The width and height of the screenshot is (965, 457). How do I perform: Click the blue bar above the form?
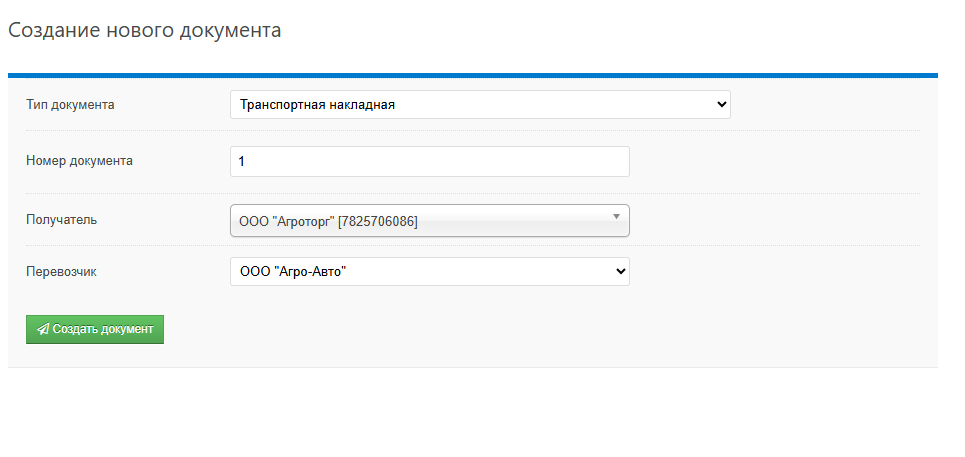pyautogui.click(x=473, y=75)
